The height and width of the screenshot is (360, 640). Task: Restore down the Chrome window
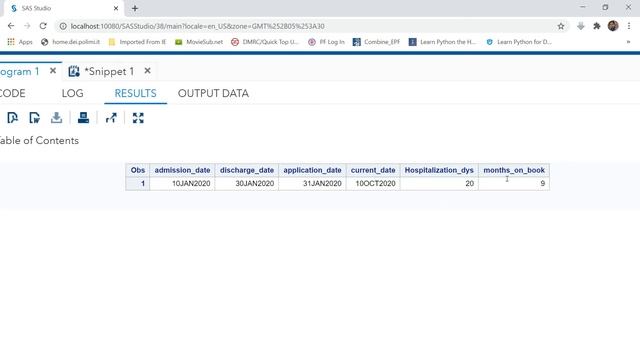[605, 7]
